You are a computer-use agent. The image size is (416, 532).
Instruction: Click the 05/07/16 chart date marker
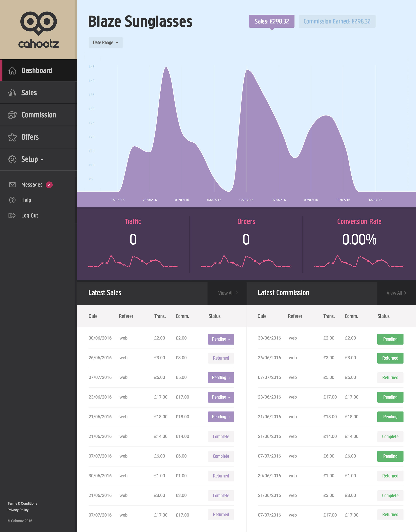(x=246, y=200)
